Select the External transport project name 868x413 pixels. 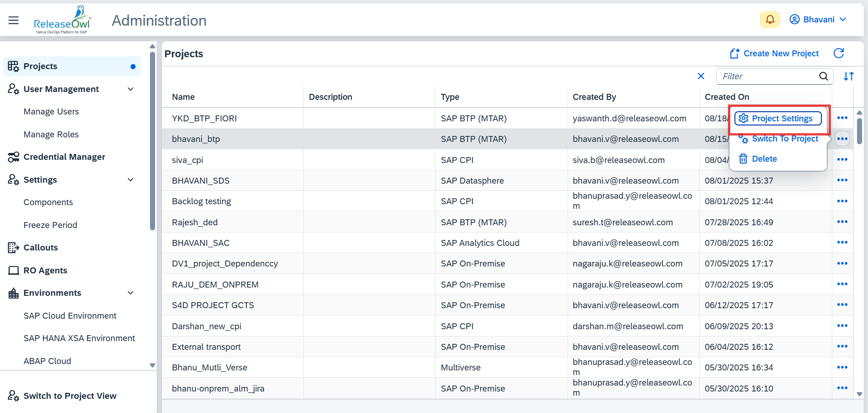pos(206,347)
